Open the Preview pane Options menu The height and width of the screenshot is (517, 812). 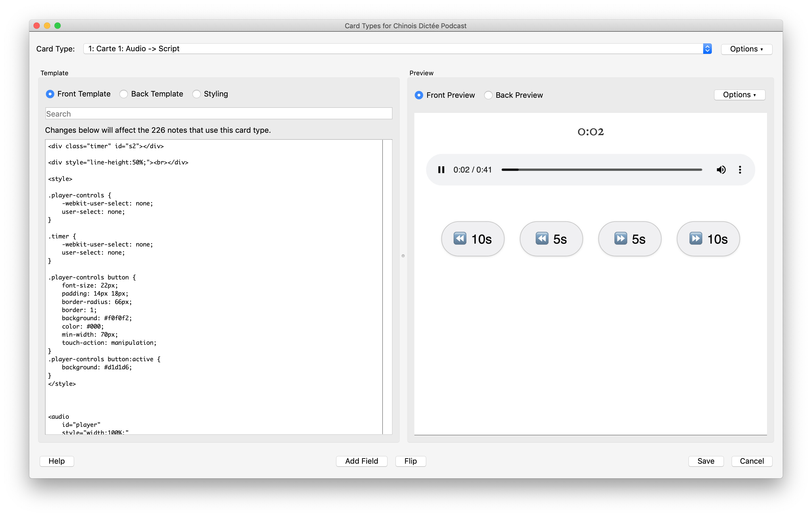(x=739, y=95)
